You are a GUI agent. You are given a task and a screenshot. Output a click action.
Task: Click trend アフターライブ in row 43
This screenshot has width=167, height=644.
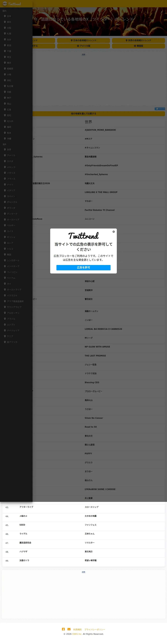[x=26, y=507]
